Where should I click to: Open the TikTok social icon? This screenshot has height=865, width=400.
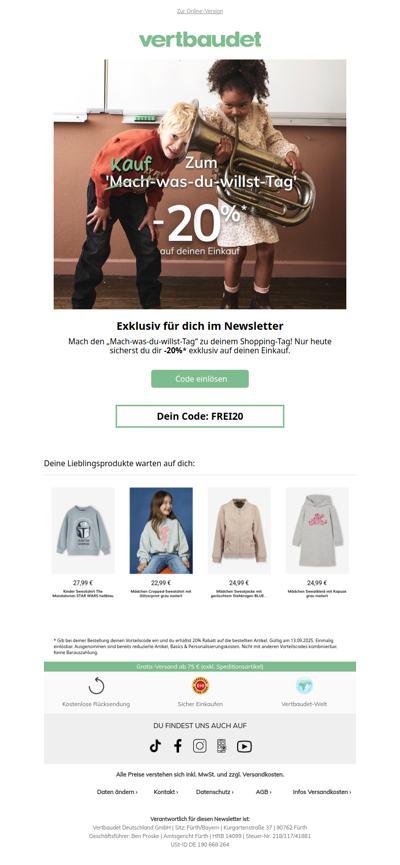coord(155,746)
